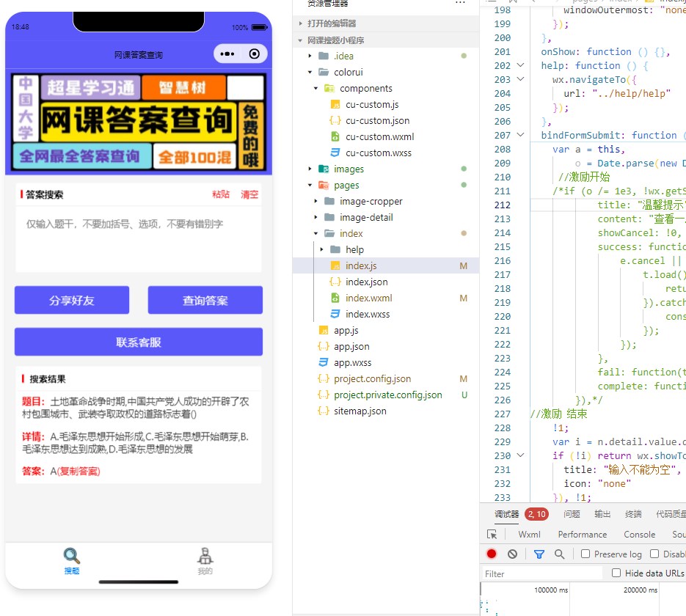Clear the console using the clear icon

(x=512, y=554)
